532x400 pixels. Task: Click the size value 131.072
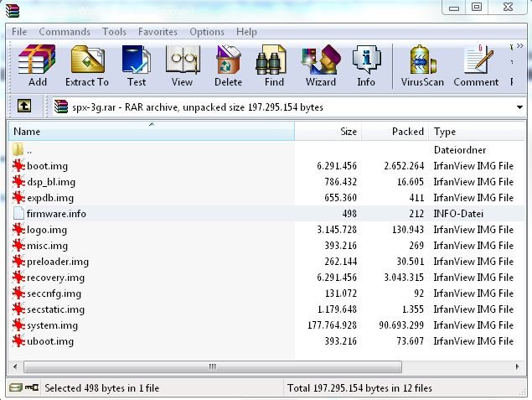click(341, 294)
